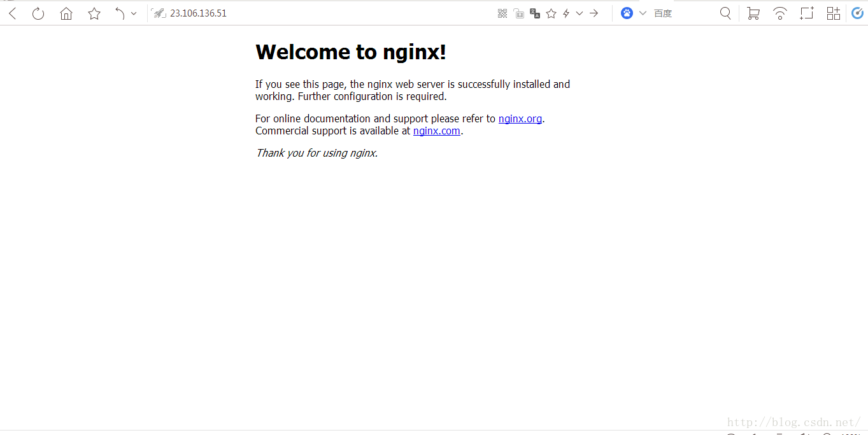Click the lightning bolt mode icon
868x435 pixels.
[566, 13]
